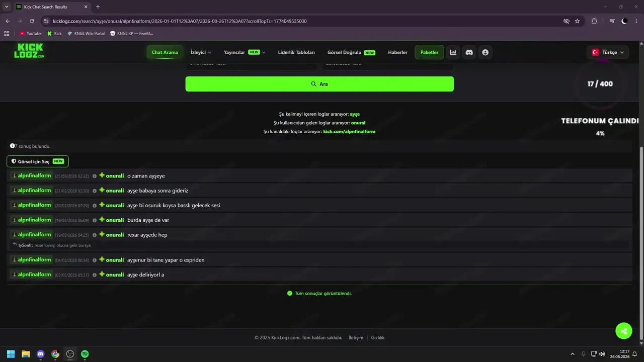This screenshot has height=362, width=644.
Task: Open Chrome from taskbar
Action: [x=55, y=354]
